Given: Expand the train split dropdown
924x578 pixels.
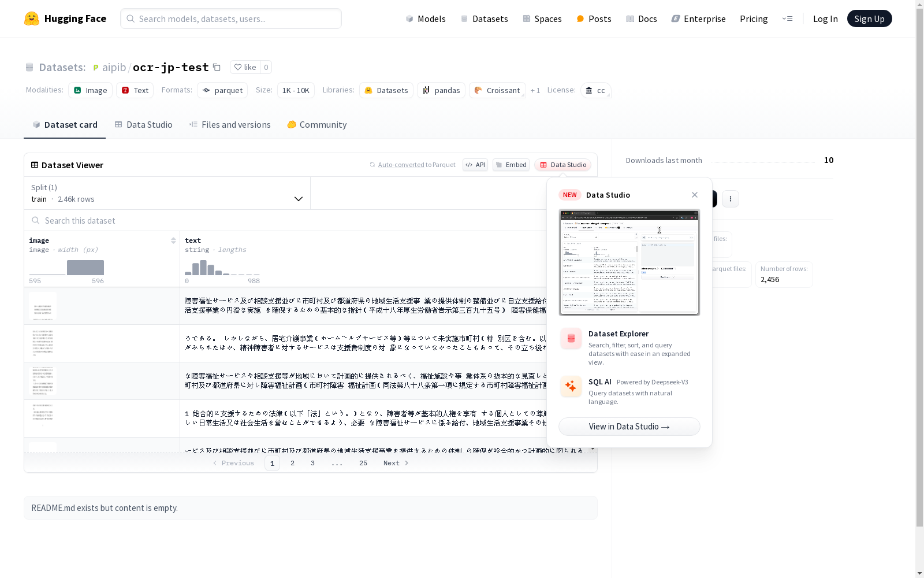Looking at the screenshot, I should [x=167, y=193].
